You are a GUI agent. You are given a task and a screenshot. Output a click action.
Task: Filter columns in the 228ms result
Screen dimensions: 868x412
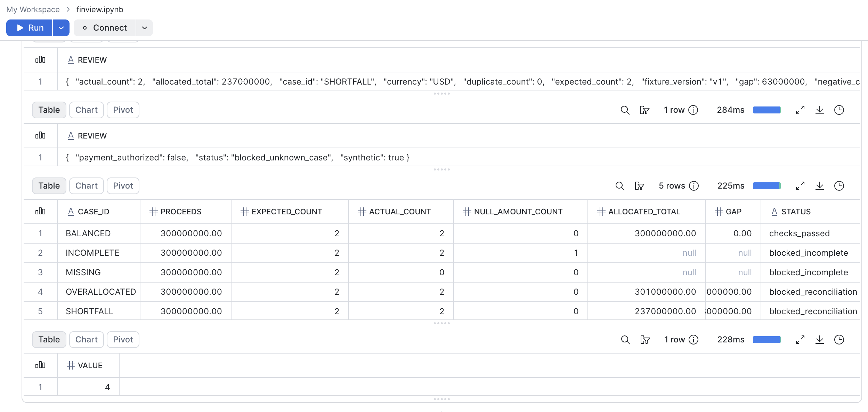pyautogui.click(x=645, y=340)
